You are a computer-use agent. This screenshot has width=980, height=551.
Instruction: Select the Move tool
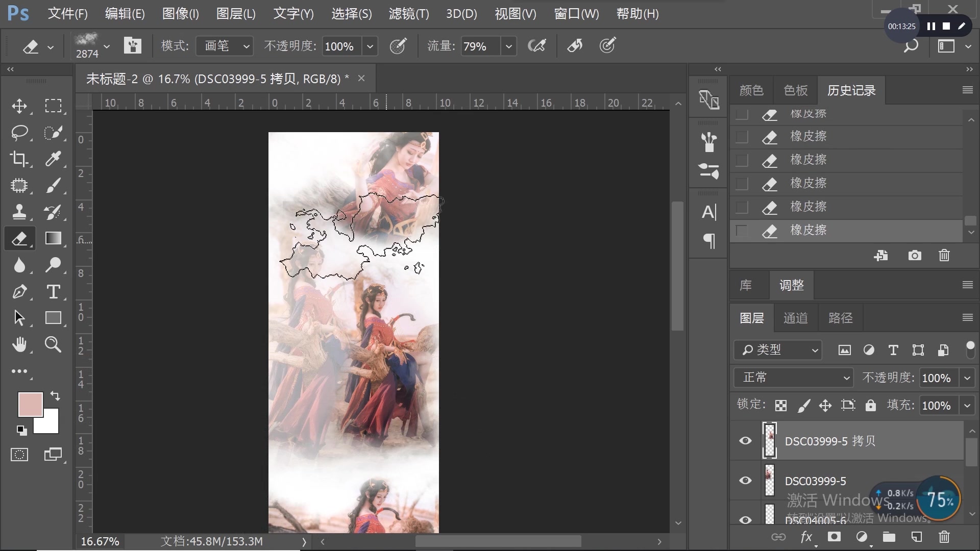point(19,106)
